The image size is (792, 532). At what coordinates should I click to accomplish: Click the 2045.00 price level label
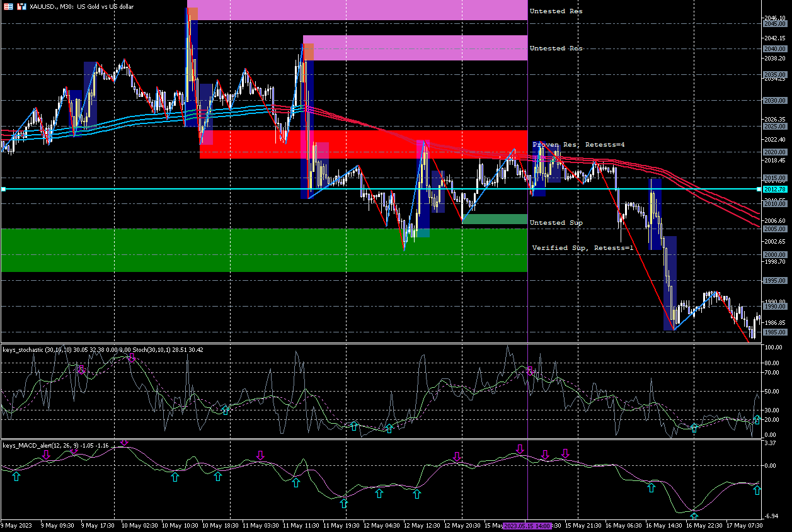click(x=774, y=23)
